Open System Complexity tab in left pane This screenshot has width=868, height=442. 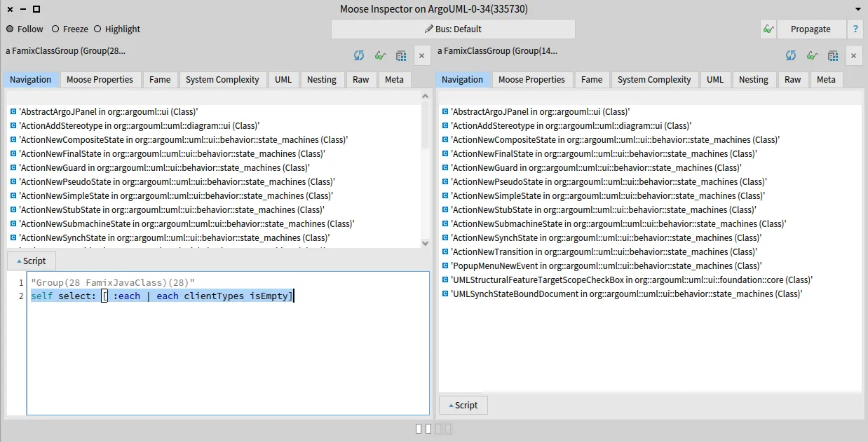pos(222,79)
